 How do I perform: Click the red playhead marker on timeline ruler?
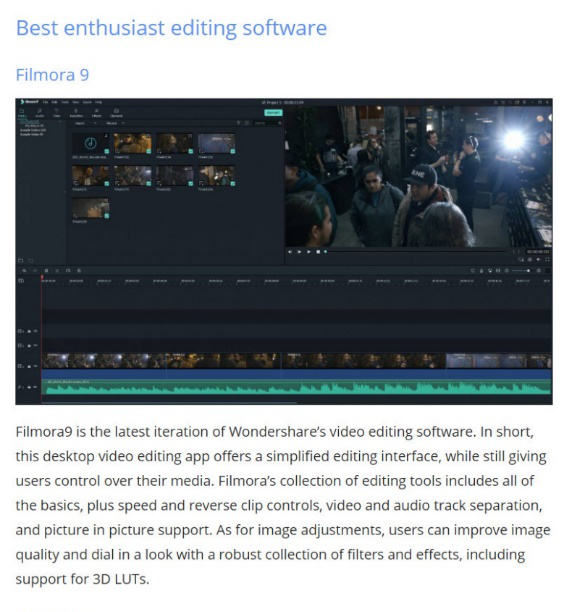click(42, 278)
